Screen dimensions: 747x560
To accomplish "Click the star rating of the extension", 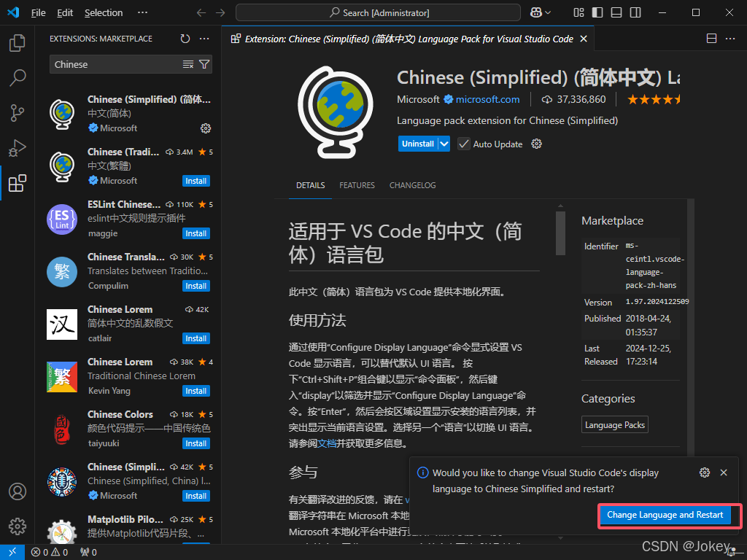I will click(x=654, y=99).
